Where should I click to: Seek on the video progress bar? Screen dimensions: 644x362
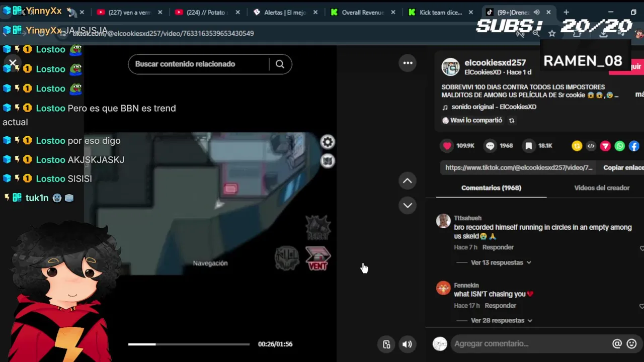point(189,344)
